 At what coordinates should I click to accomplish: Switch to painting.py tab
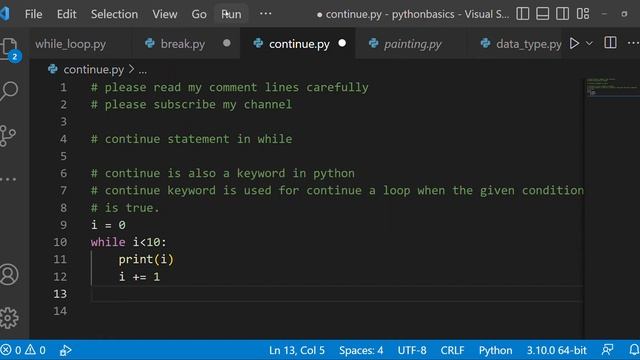[412, 44]
